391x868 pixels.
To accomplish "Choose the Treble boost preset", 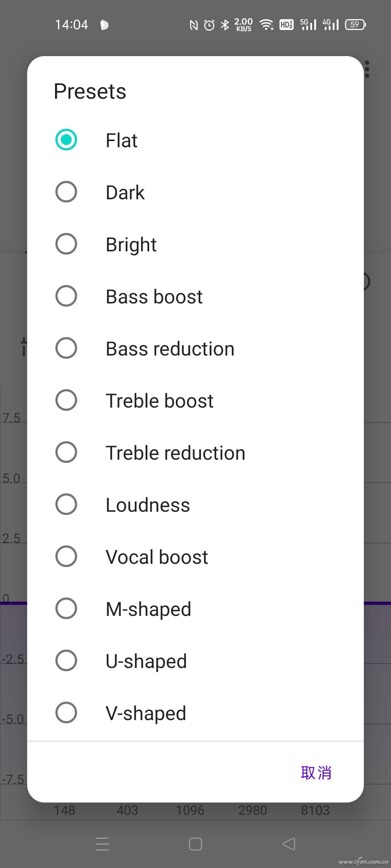I will coord(66,400).
